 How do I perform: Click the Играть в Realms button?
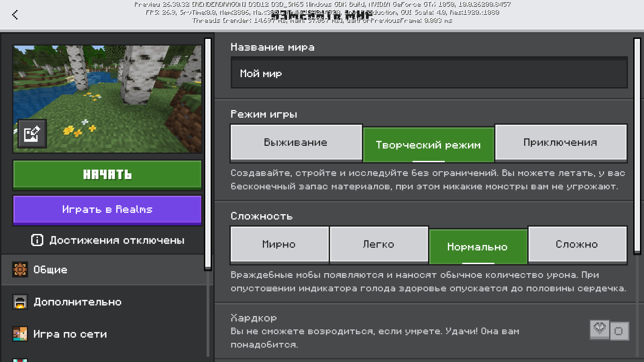(107, 209)
